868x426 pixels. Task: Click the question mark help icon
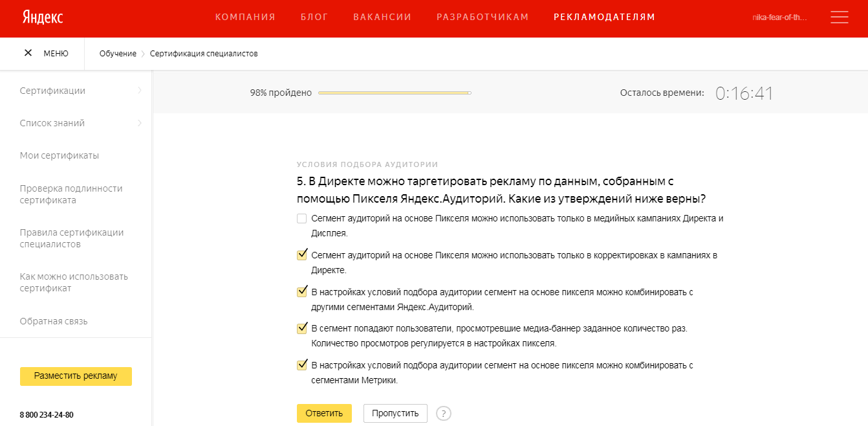(444, 413)
